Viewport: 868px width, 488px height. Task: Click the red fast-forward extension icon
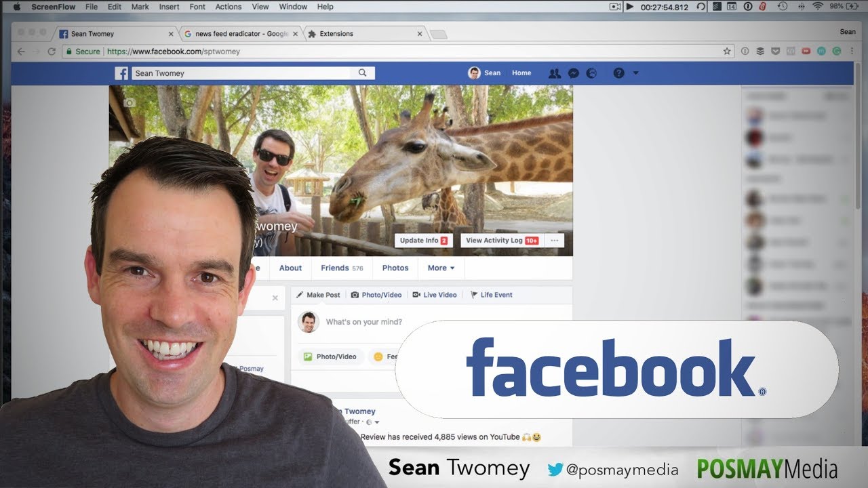[x=806, y=52]
